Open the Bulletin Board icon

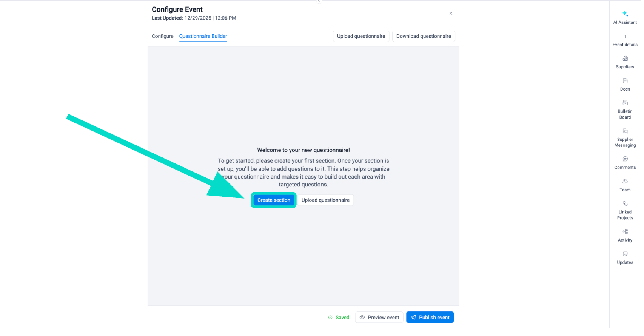click(x=625, y=103)
